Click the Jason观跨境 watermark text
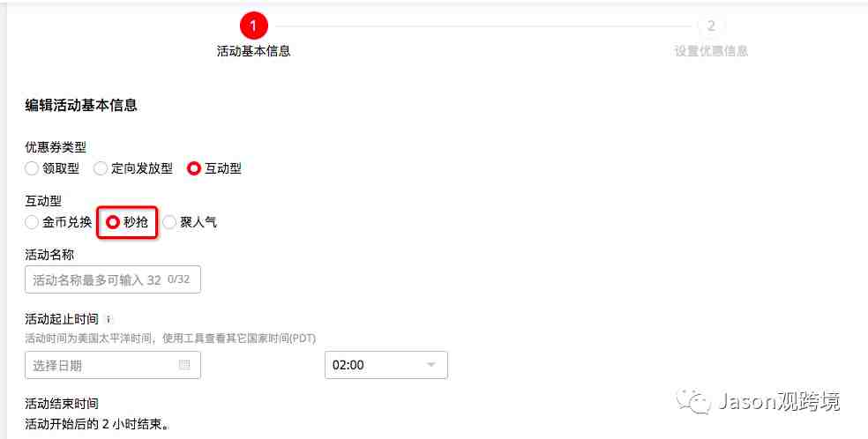 pyautogui.click(x=780, y=401)
